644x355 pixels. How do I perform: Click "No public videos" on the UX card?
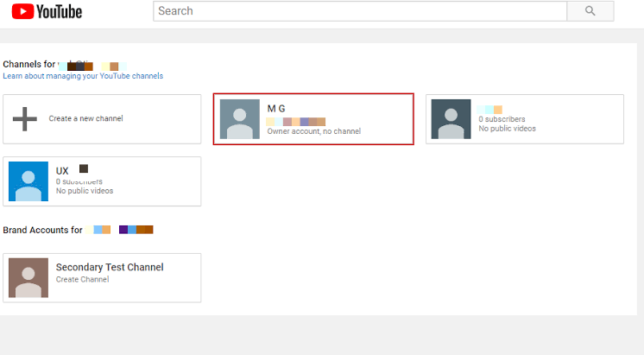[85, 191]
